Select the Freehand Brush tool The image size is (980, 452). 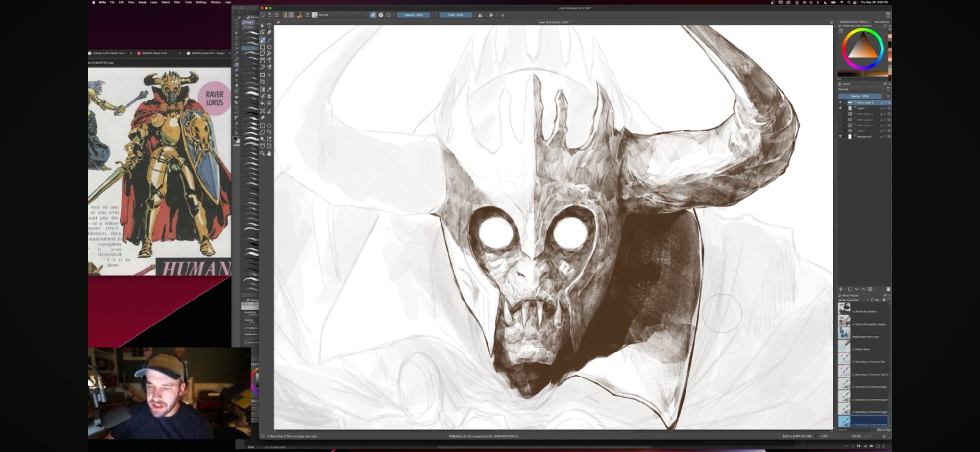coord(263,40)
